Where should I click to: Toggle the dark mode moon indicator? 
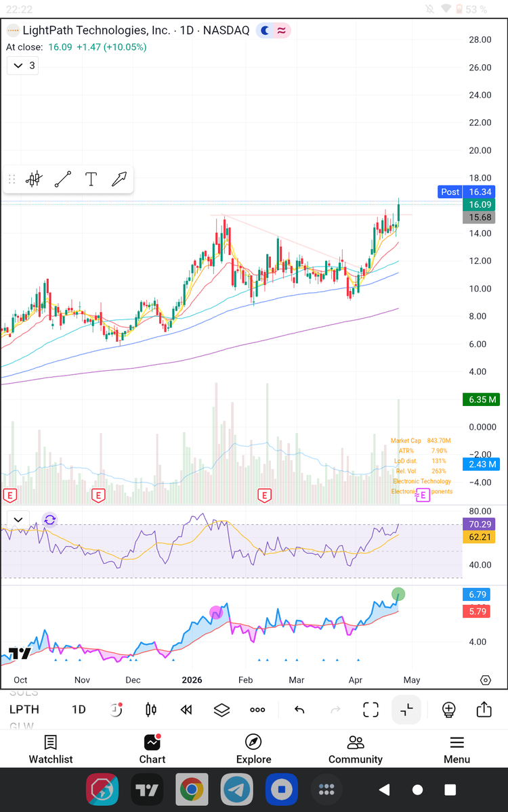(265, 30)
